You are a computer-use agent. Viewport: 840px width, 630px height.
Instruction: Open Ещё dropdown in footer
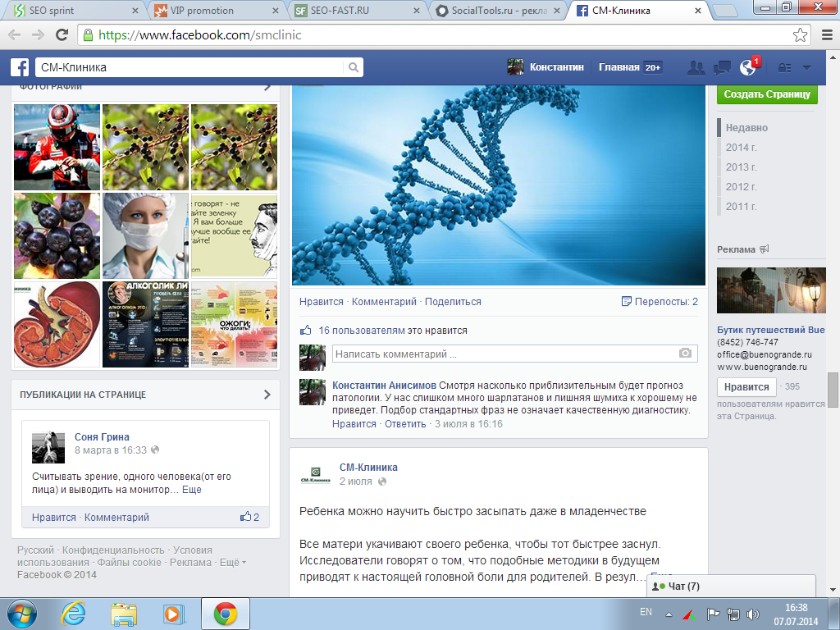233,562
